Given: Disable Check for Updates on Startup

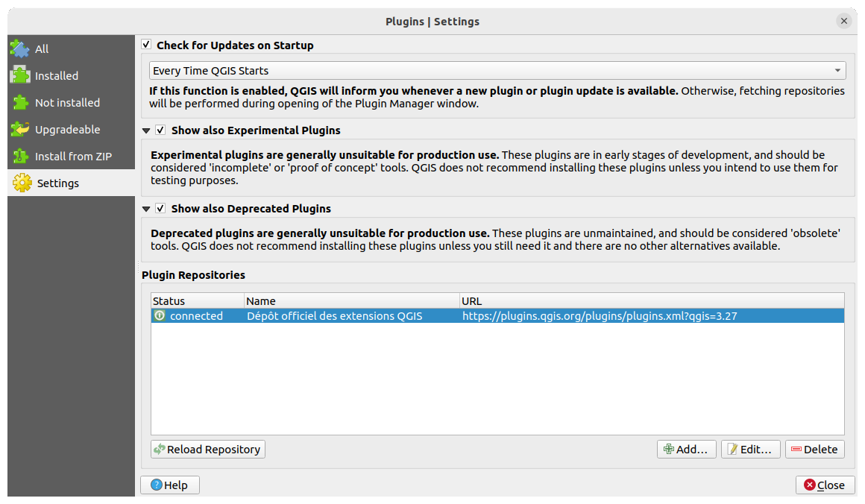Looking at the screenshot, I should click(146, 45).
